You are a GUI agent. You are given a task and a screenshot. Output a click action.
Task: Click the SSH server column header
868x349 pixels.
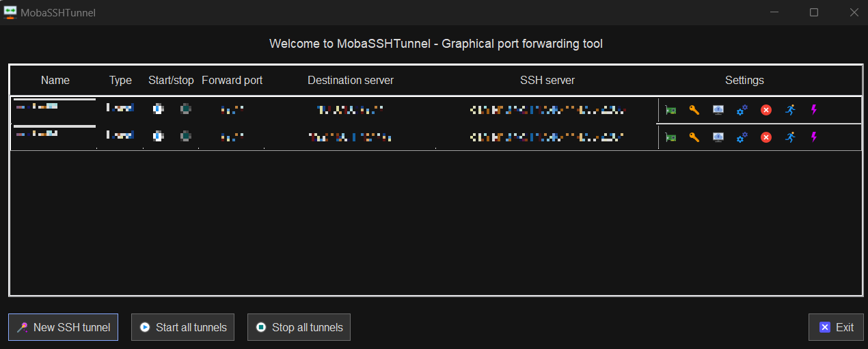click(x=547, y=80)
